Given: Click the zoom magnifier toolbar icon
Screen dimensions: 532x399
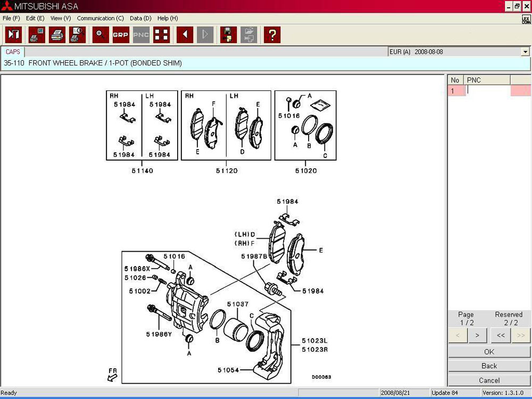Looking at the screenshot, I should pos(101,35).
